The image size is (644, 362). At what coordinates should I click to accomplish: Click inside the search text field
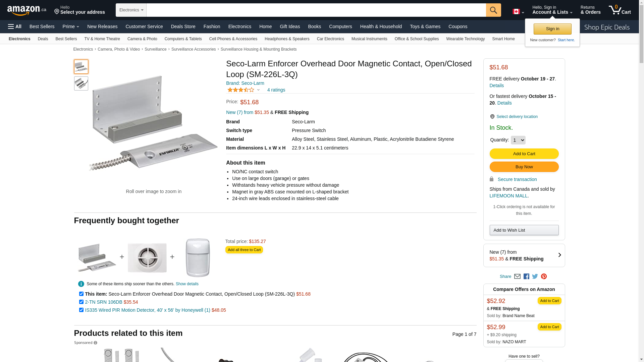[316, 10]
